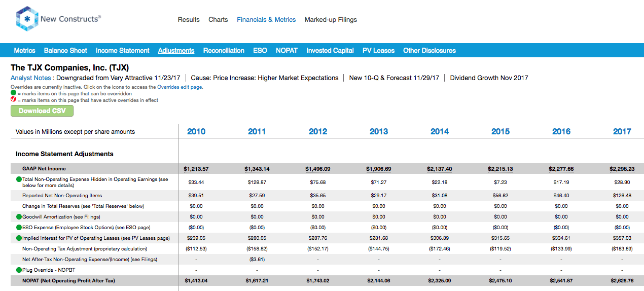Click override dot for Total Non-Operating Expense

(19, 179)
